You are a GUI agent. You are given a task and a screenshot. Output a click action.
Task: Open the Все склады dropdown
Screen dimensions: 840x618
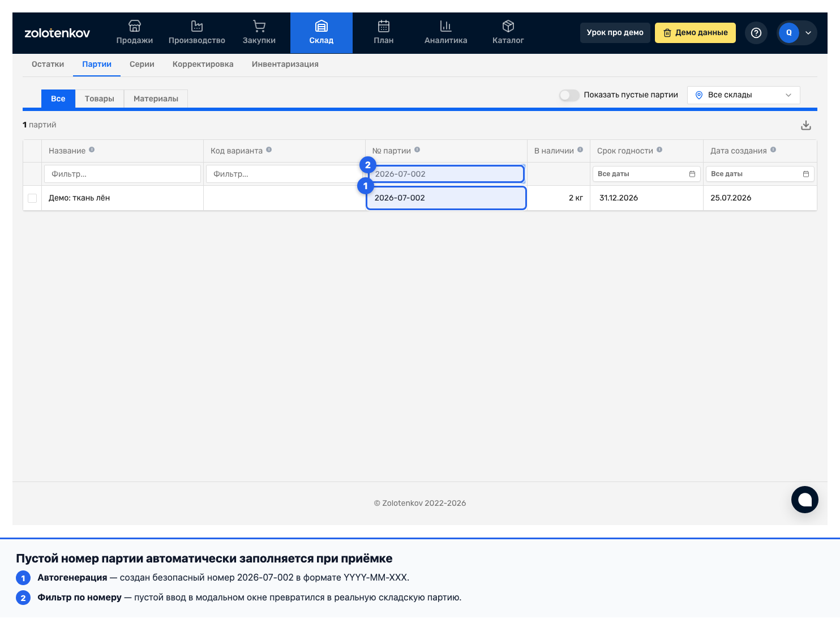point(744,95)
